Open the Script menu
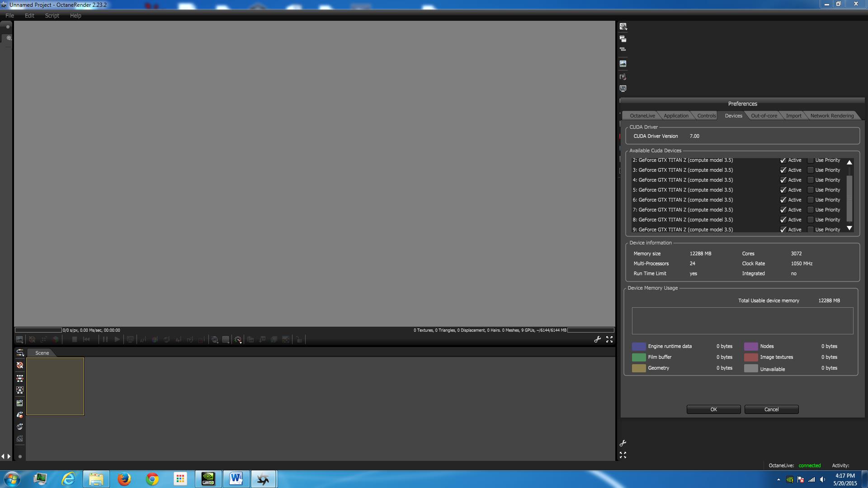 pos(52,15)
